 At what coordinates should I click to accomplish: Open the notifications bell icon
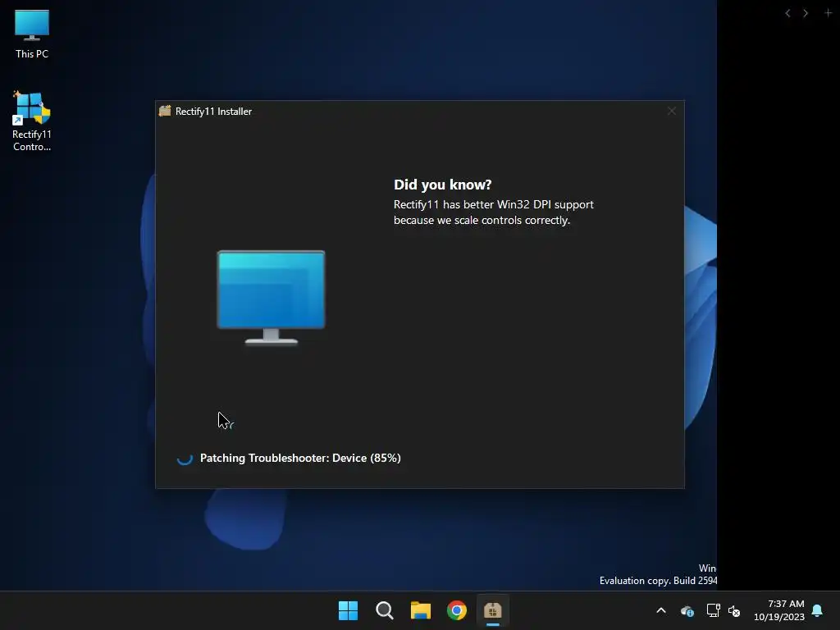[x=818, y=610]
